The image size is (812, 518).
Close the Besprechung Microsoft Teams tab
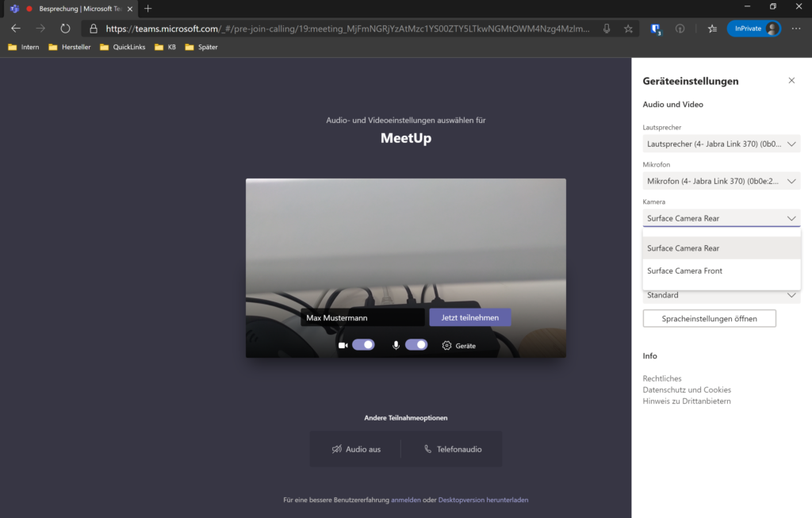point(130,9)
